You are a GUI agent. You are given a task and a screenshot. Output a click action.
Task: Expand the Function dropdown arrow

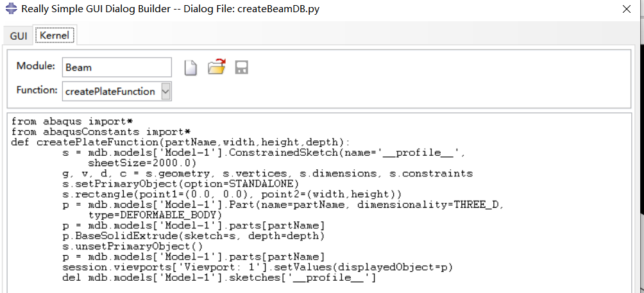point(165,92)
